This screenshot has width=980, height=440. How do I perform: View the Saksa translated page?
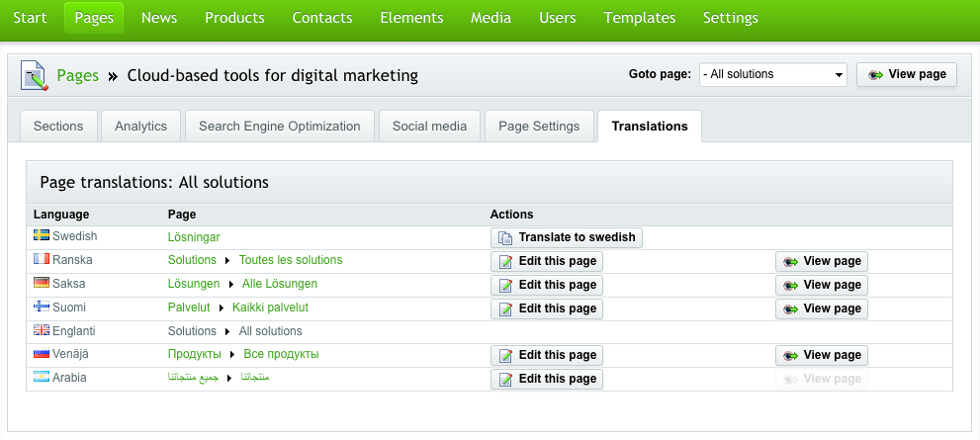point(821,285)
